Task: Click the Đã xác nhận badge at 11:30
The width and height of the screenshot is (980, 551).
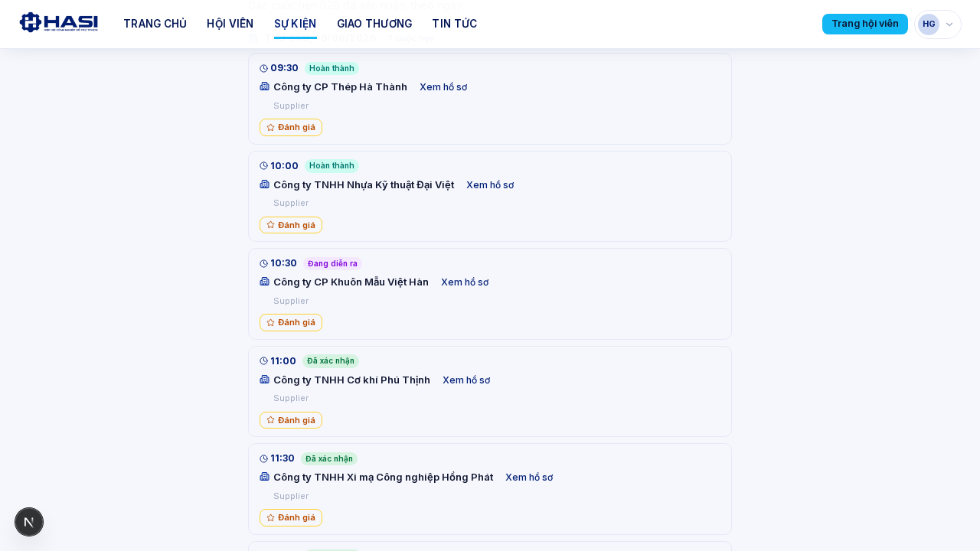Action: 329,459
